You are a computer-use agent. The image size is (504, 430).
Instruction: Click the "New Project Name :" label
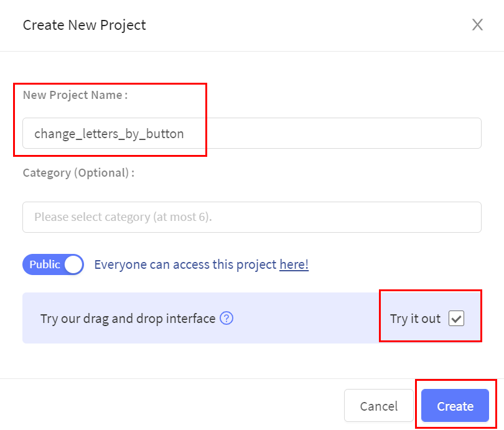(x=75, y=95)
